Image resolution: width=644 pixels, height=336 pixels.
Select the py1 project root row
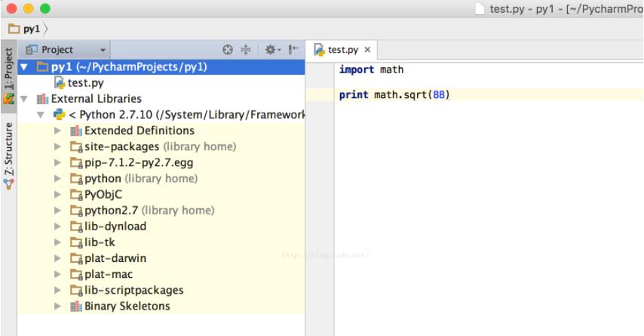click(x=161, y=66)
